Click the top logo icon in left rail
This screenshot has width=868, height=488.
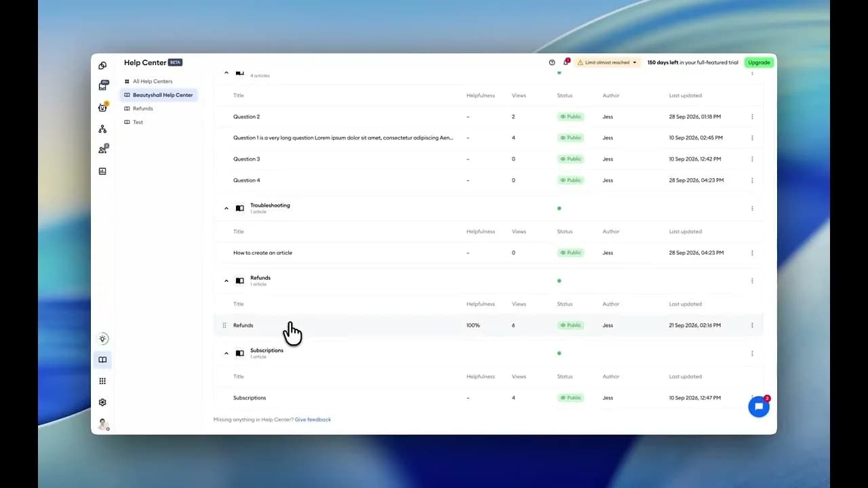[x=102, y=65]
